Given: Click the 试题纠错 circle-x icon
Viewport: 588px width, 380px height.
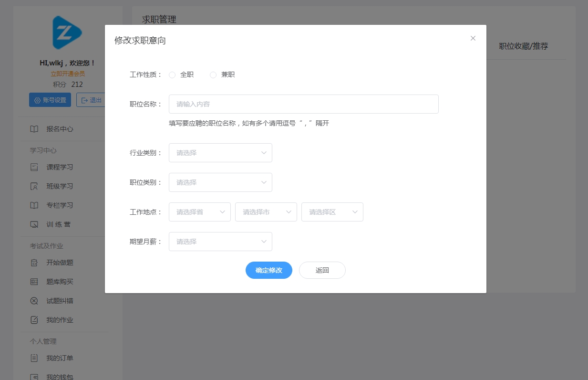Looking at the screenshot, I should point(34,301).
